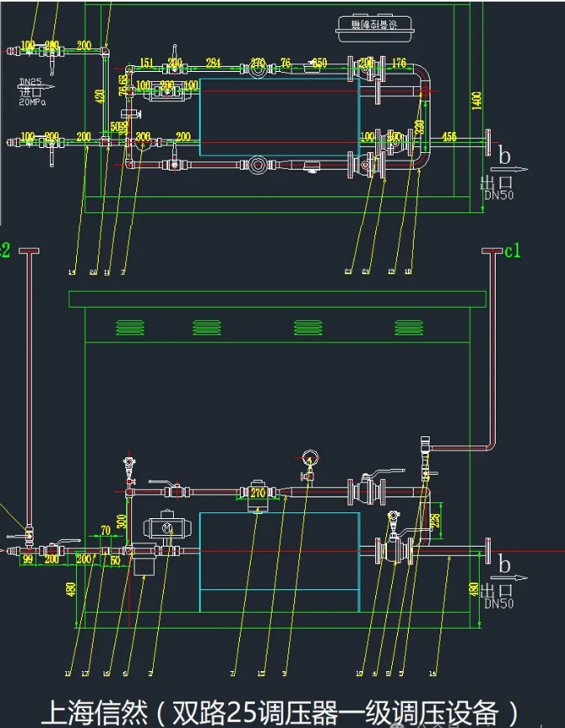Viewport: 565px width, 728px height.
Task: Select the outlet flange in the lower view
Action: 488,552
